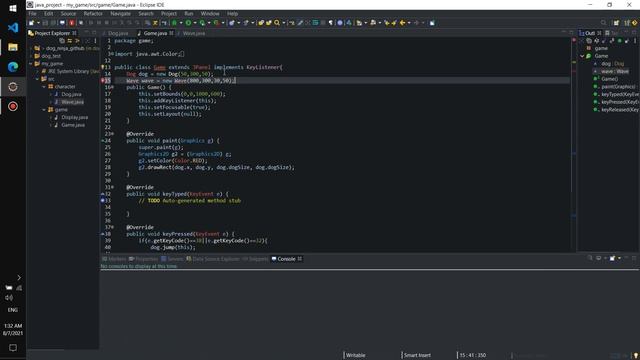Open the Run menu
Screen dimensions: 640x360
(189, 13)
